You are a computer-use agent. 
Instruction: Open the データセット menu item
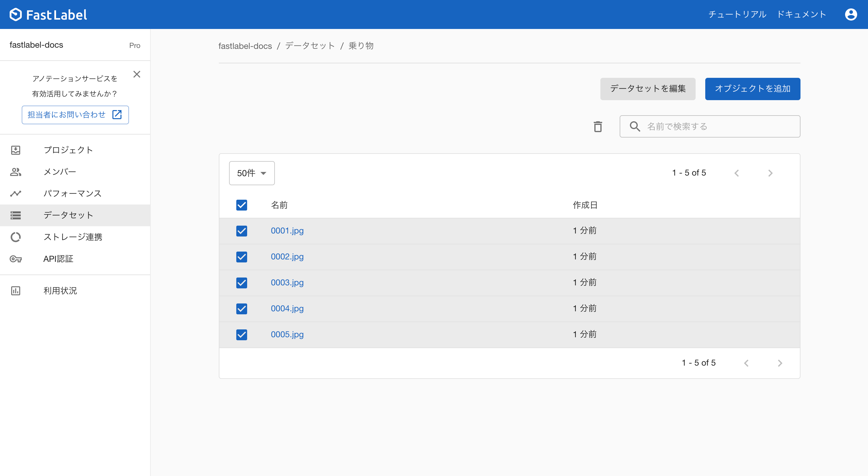[x=75, y=215]
